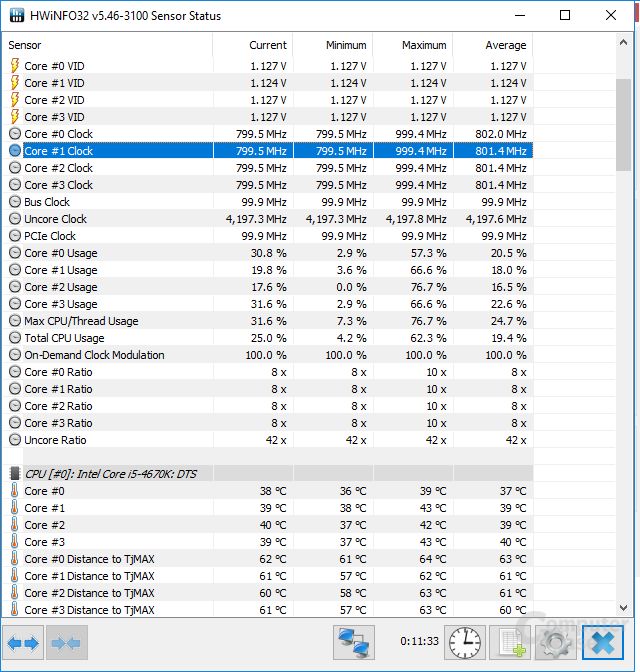Click clock icon beside Uncore Clock
This screenshot has width=640, height=672.
coord(15,219)
